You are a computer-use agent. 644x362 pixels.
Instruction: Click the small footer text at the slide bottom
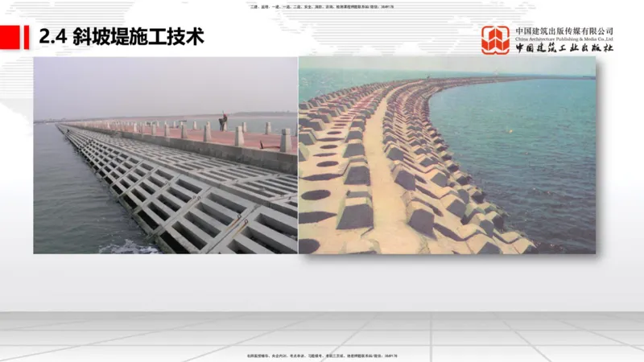point(322,355)
